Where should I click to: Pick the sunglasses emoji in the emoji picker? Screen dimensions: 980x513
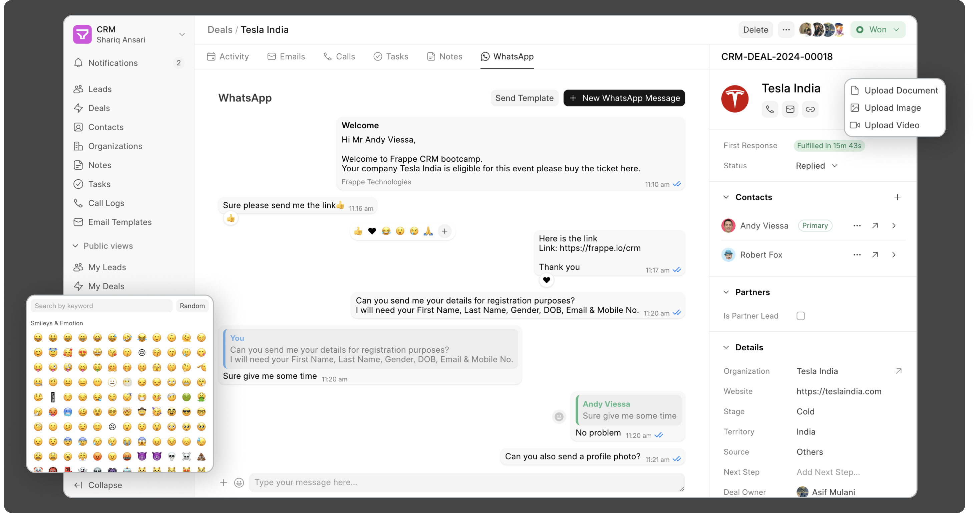[187, 412]
